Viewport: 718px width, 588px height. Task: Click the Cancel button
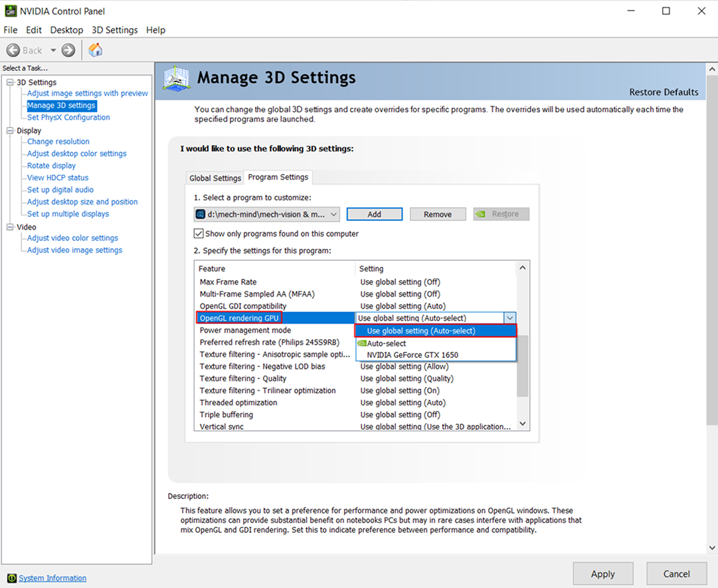(676, 574)
